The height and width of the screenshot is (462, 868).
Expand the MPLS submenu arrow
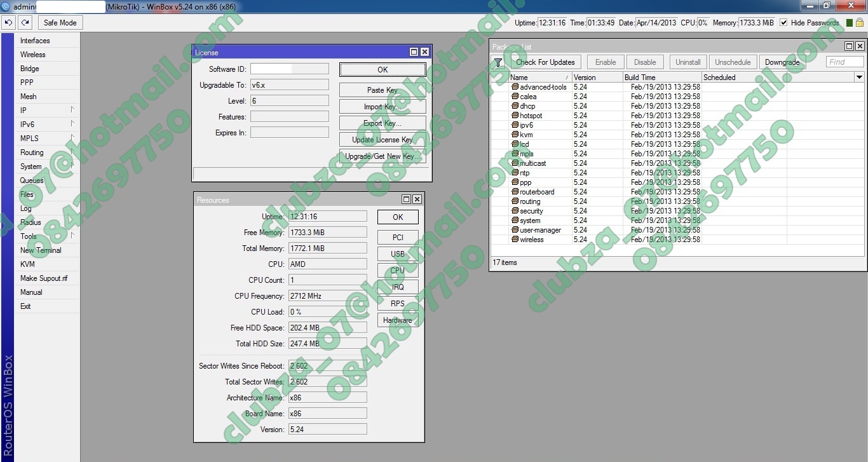click(x=72, y=137)
